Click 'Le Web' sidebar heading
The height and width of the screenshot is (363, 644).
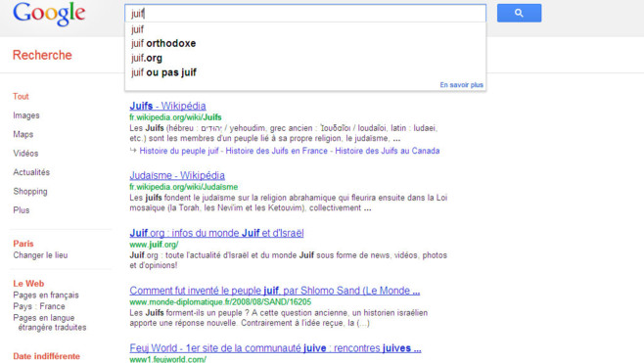pyautogui.click(x=28, y=284)
